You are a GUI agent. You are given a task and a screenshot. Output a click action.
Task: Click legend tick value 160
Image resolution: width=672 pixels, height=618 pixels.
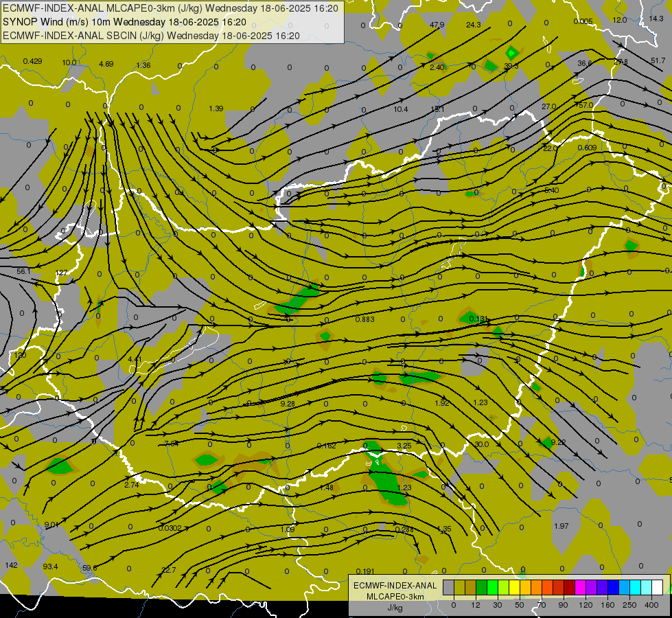607,605
